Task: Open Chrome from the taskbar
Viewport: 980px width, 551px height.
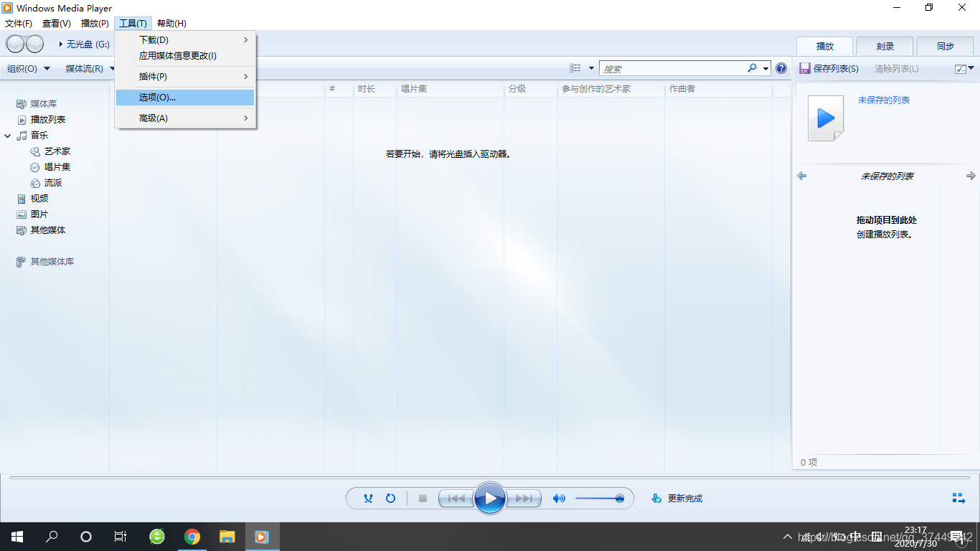Action: (192, 537)
